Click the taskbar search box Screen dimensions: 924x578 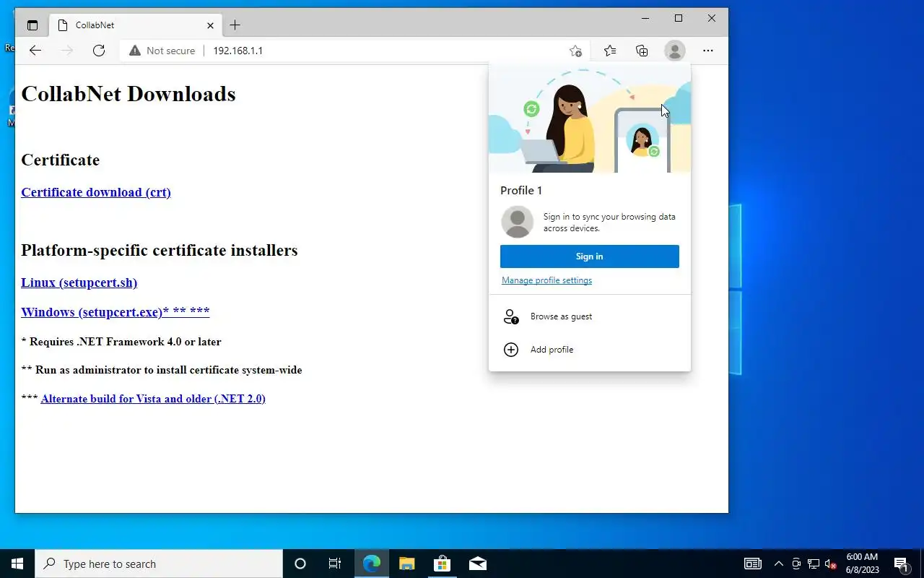tap(159, 564)
